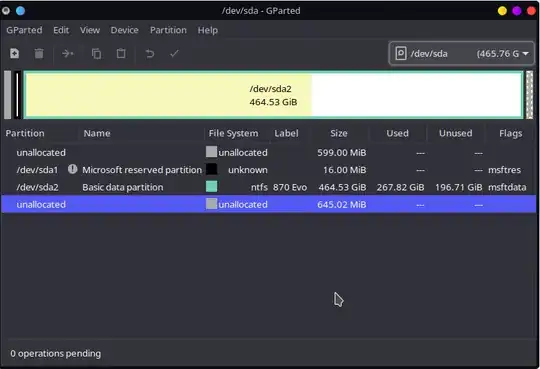Select the /dev/sda2 partition row
This screenshot has height=369, width=540.
click(x=269, y=187)
